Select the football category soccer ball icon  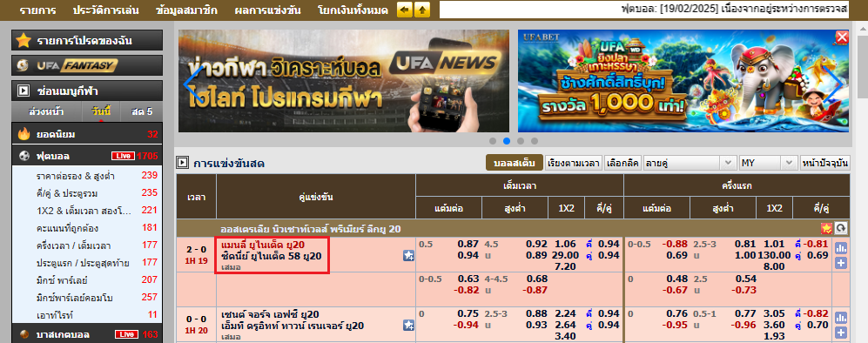tap(24, 156)
